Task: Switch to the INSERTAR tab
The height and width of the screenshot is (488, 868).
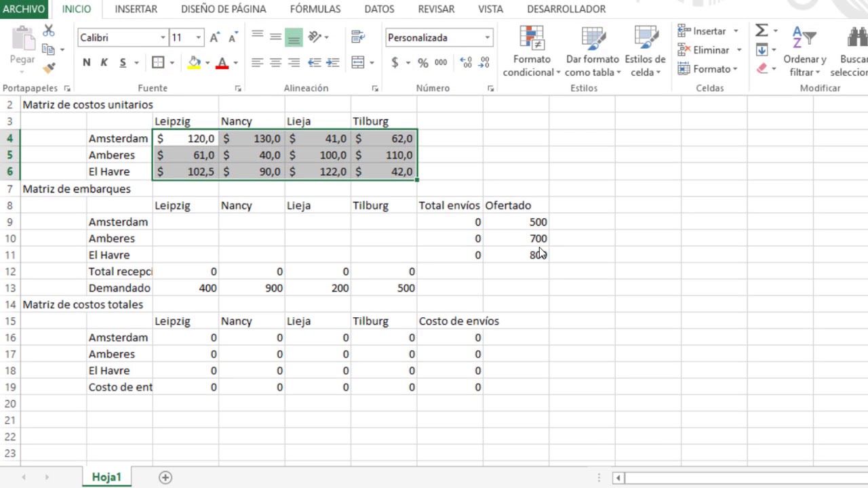Action: click(x=136, y=9)
